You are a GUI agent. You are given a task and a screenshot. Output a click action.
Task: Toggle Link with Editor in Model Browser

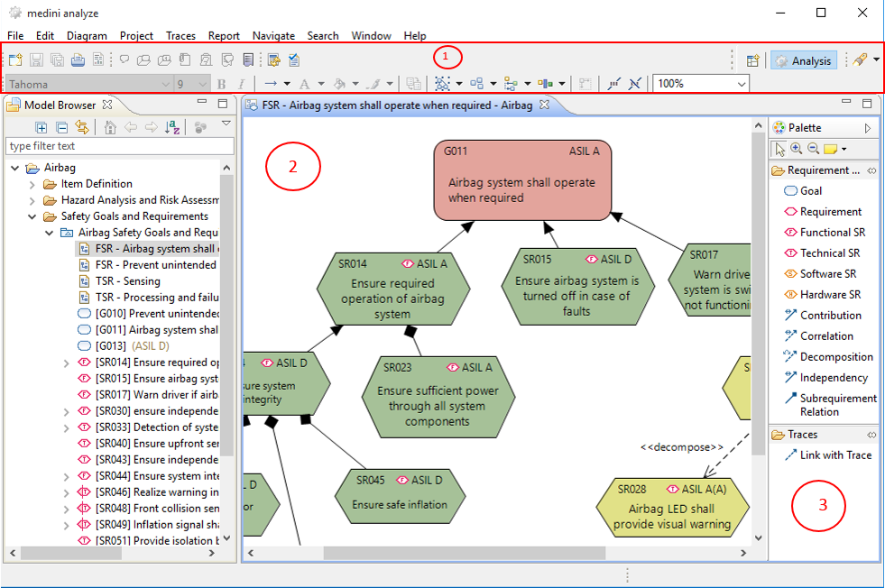pos(82,127)
